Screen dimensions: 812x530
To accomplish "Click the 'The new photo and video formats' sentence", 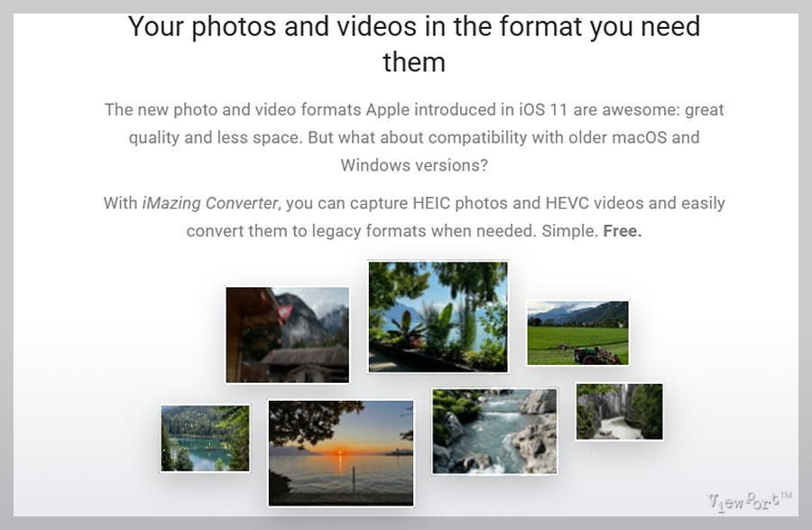I will point(414,110).
